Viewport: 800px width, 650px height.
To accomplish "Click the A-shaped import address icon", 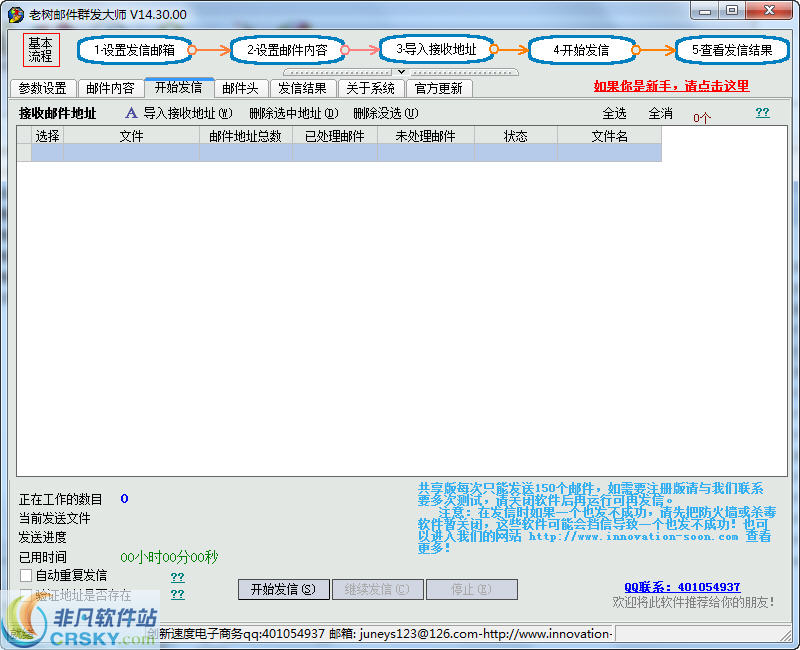I will click(x=131, y=113).
